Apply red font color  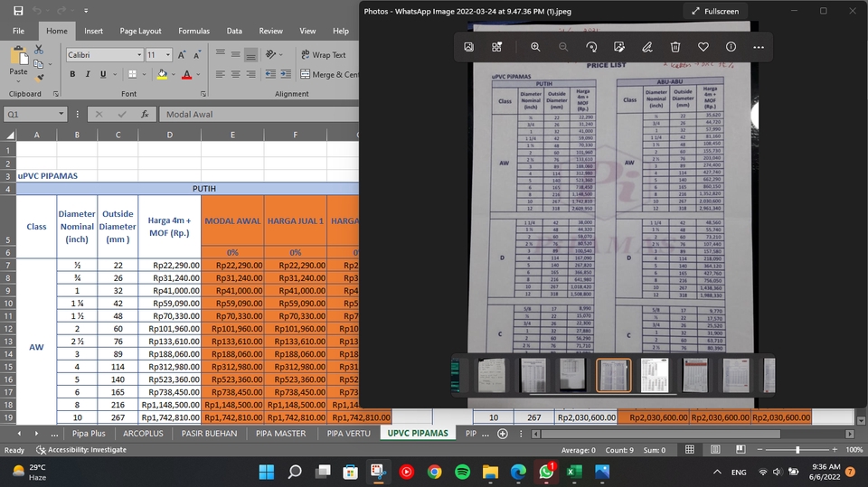pos(187,74)
